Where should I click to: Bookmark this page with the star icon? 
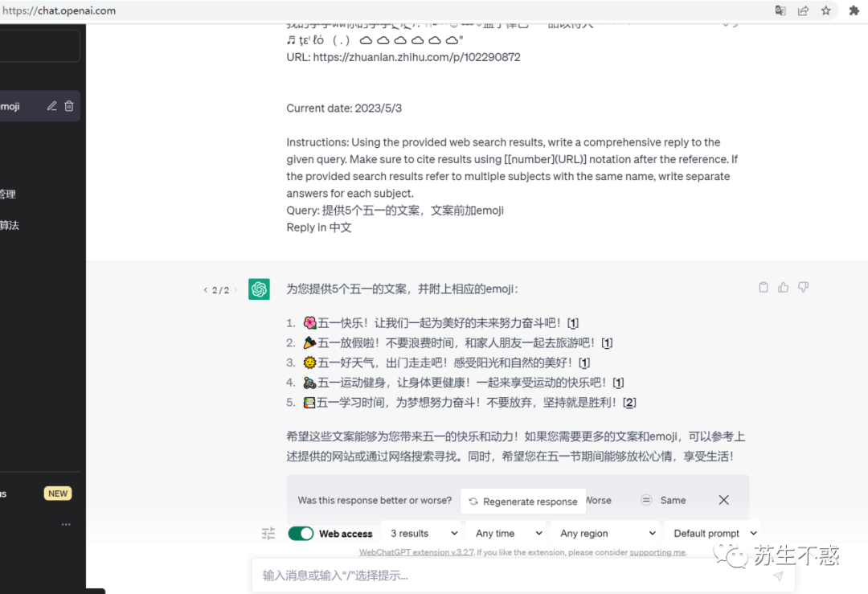pyautogui.click(x=826, y=10)
